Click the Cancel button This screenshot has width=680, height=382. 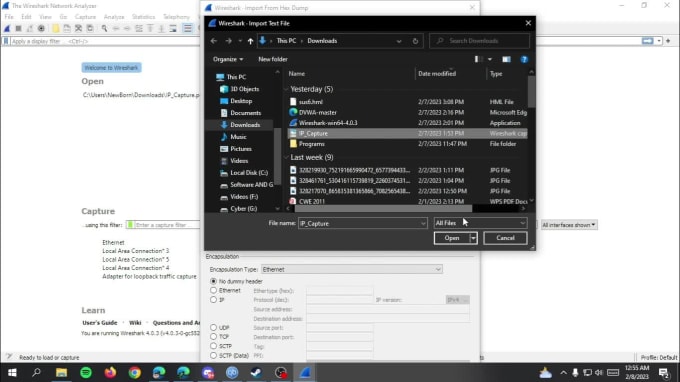[505, 238]
